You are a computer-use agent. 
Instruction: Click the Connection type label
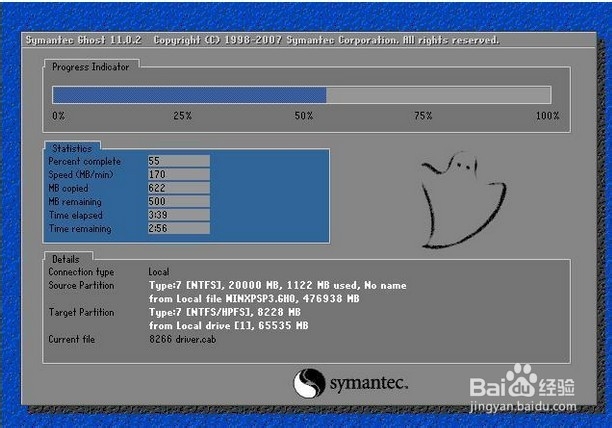pyautogui.click(x=81, y=272)
